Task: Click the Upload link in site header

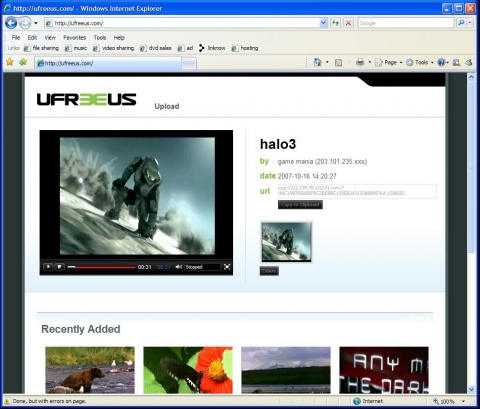Action: pyautogui.click(x=167, y=106)
